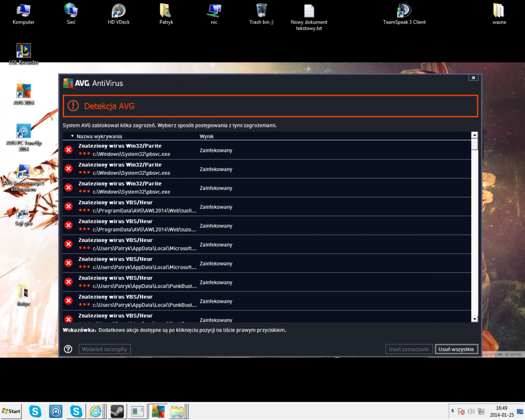Close the AVG AntiVirus detection dialog

pyautogui.click(x=472, y=77)
